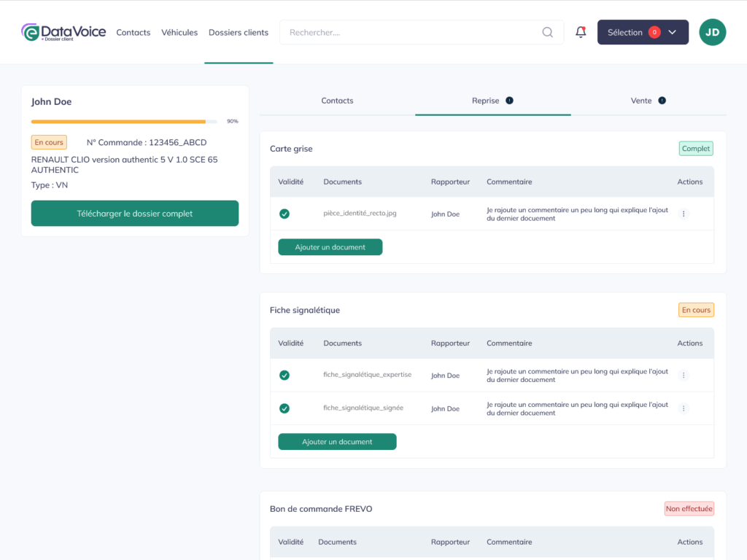Open actions menu for fiche_signalétique_expertise
The width and height of the screenshot is (747, 560).
[x=684, y=376]
